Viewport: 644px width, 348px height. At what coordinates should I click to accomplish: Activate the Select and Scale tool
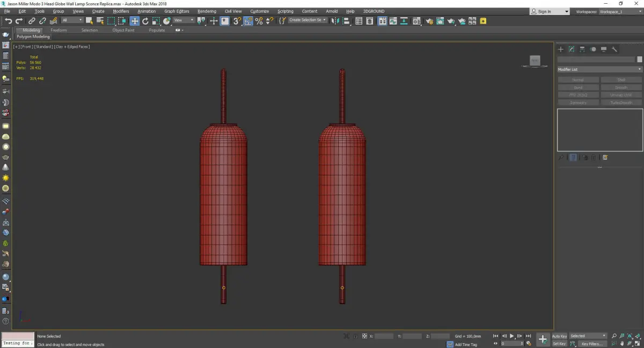(x=156, y=21)
